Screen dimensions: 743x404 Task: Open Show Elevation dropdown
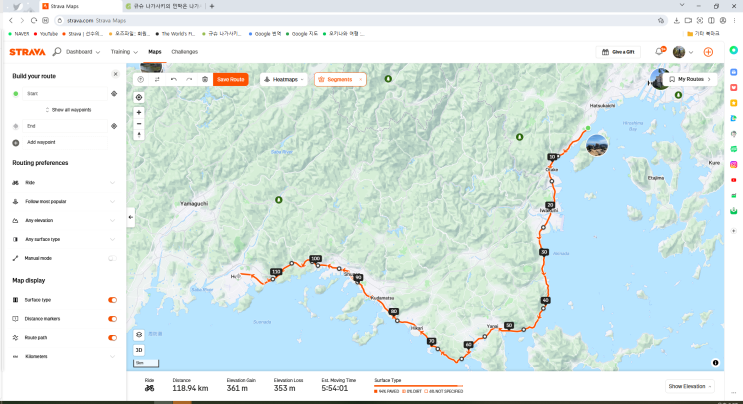tap(689, 386)
